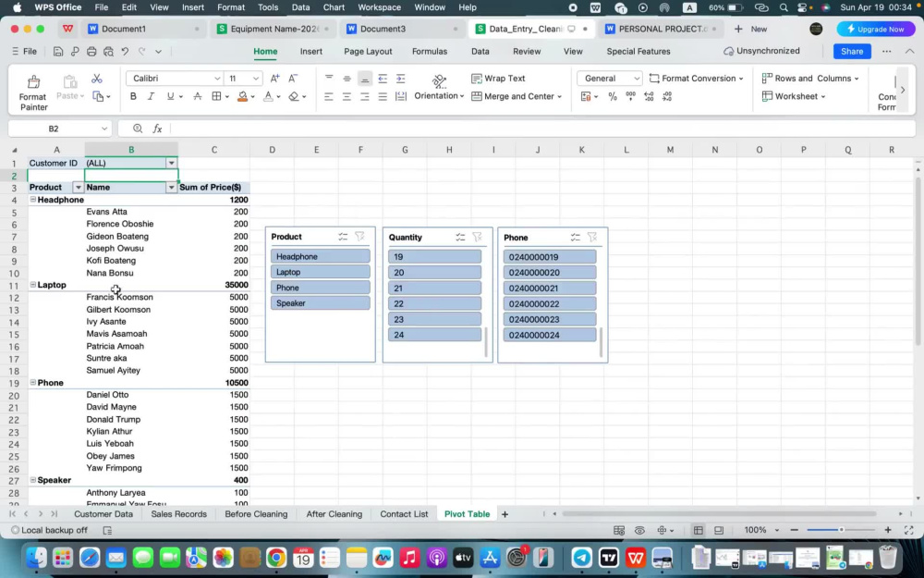The height and width of the screenshot is (578, 924).
Task: Apply thousands separator format
Action: click(x=630, y=96)
